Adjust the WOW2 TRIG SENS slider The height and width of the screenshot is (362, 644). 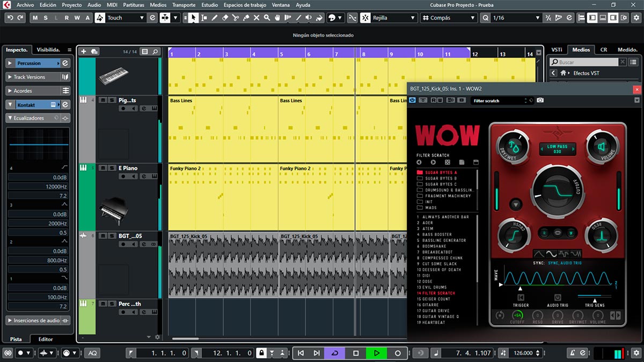tap(594, 297)
